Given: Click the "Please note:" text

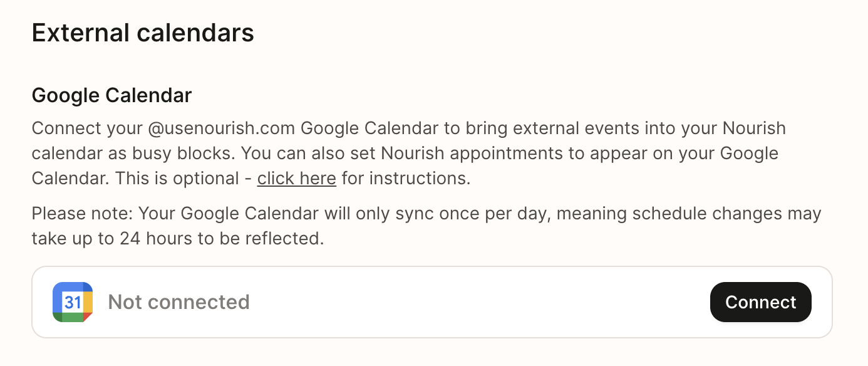Looking at the screenshot, I should (82, 214).
